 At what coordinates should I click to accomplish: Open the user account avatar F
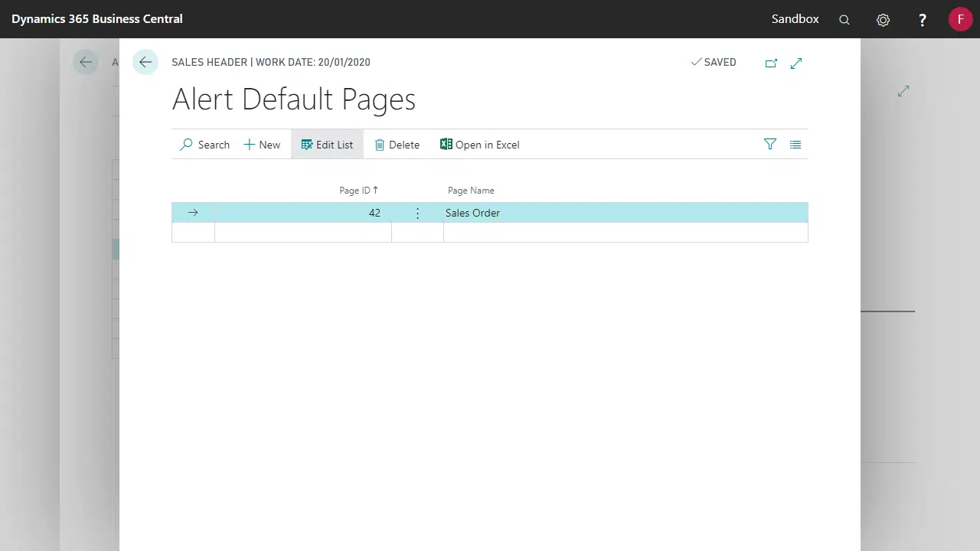tap(960, 19)
